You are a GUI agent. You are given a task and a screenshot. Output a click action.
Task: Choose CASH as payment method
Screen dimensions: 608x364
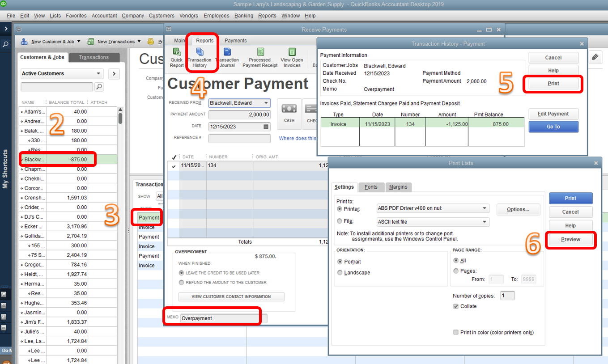pos(289,113)
